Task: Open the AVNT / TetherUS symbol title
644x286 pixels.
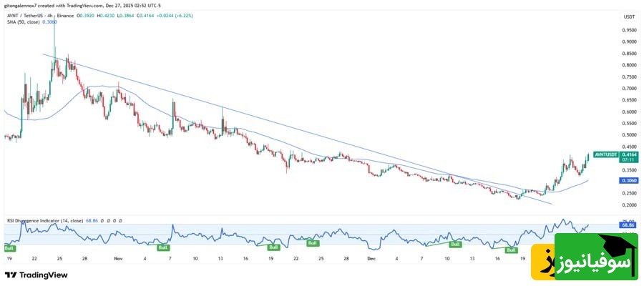Action: pyautogui.click(x=25, y=15)
